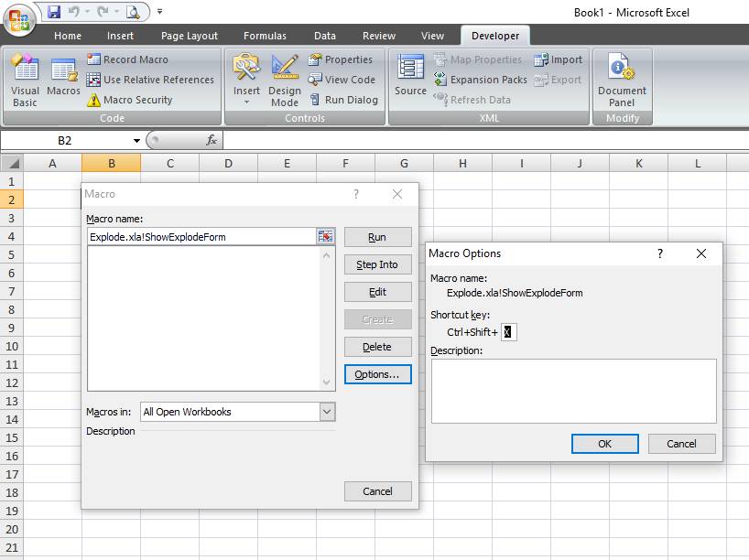Click Step Into button
Screen dimensions: 749x560
tap(377, 264)
